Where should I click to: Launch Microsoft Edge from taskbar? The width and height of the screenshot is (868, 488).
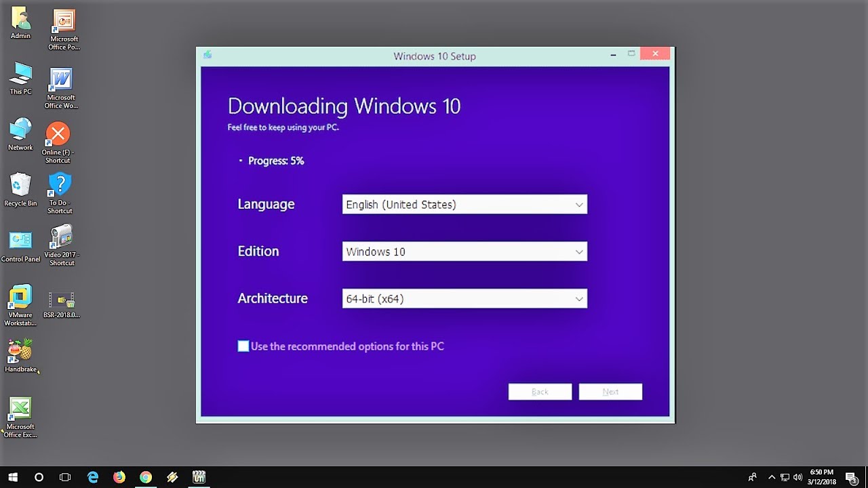(x=93, y=477)
